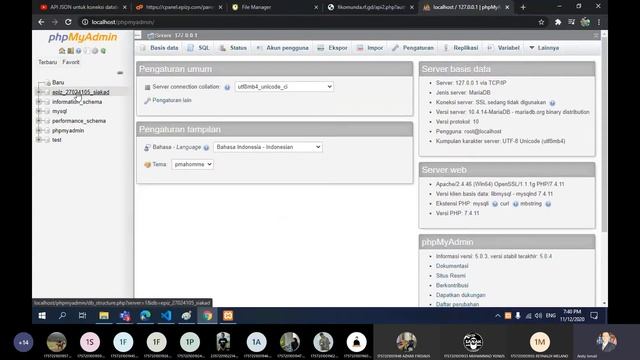The width and height of the screenshot is (640, 360).
Task: Open the Chrome three-dot menu
Action: pyautogui.click(x=599, y=22)
